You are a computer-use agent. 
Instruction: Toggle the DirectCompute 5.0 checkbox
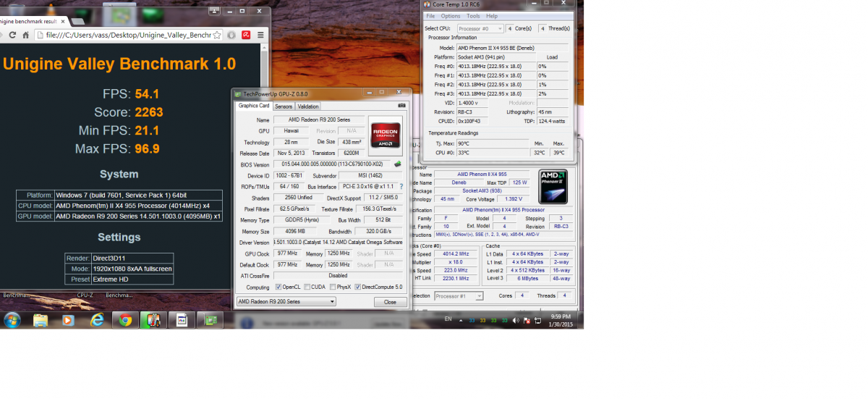pos(358,287)
